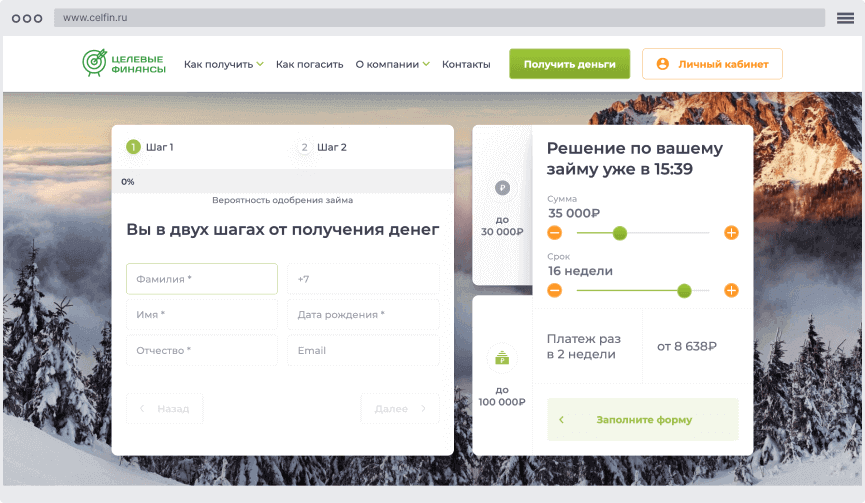Expand the О компании dropdown
Screen dimensions: 865x503
pos(392,65)
